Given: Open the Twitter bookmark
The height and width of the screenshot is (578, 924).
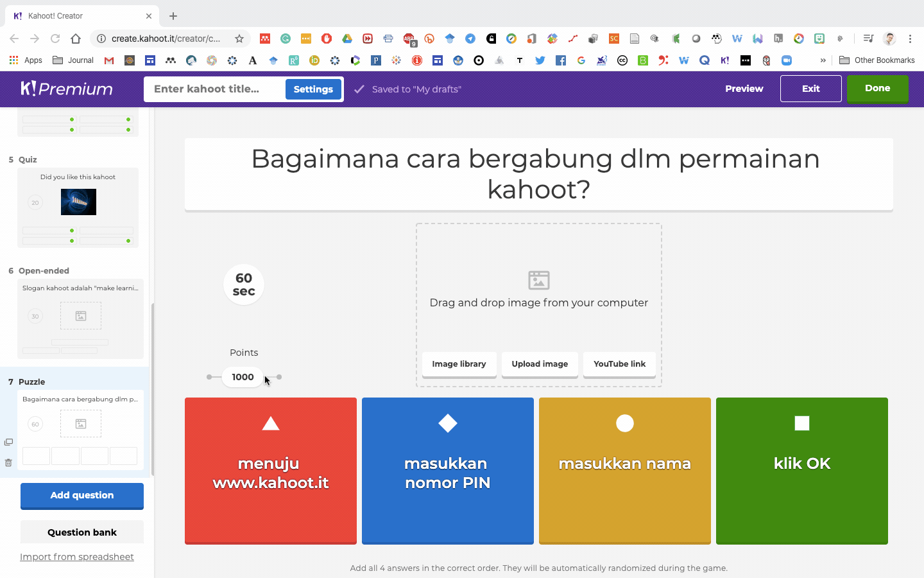Looking at the screenshot, I should pos(540,60).
